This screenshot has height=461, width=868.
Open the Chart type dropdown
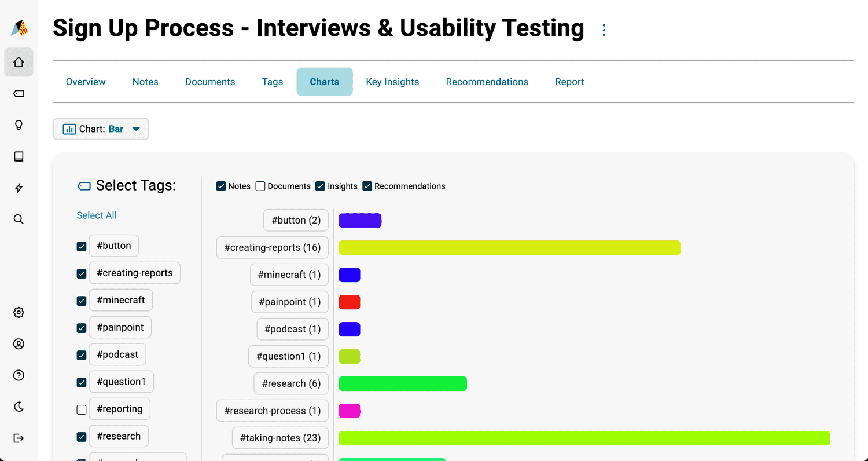101,129
